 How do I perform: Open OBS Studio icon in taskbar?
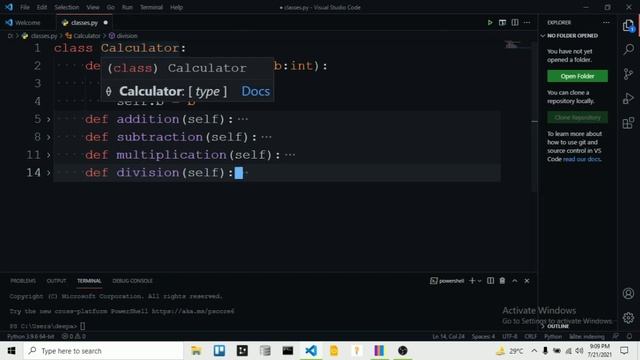pos(403,351)
